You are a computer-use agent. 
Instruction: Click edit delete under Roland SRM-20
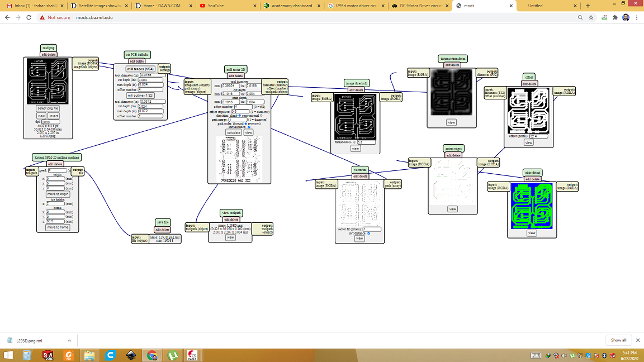pyautogui.click(x=55, y=164)
